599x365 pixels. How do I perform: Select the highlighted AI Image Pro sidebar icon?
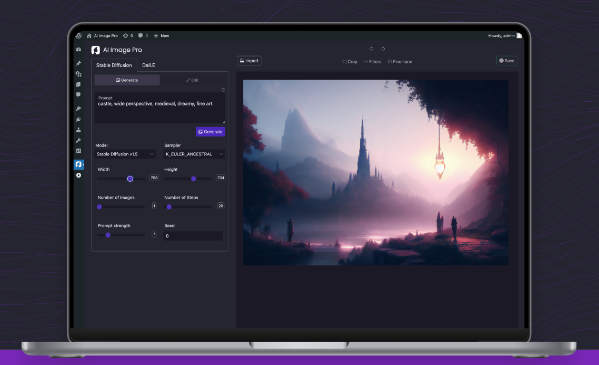point(79,164)
